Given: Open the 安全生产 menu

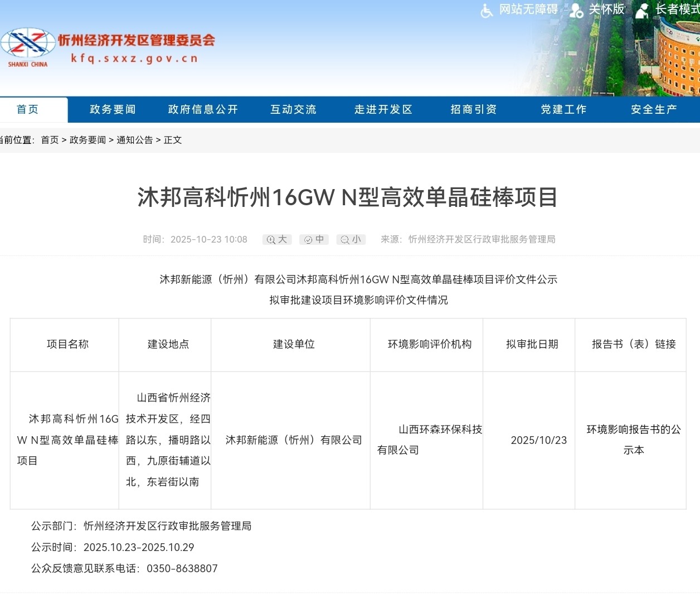Looking at the screenshot, I should point(654,109).
